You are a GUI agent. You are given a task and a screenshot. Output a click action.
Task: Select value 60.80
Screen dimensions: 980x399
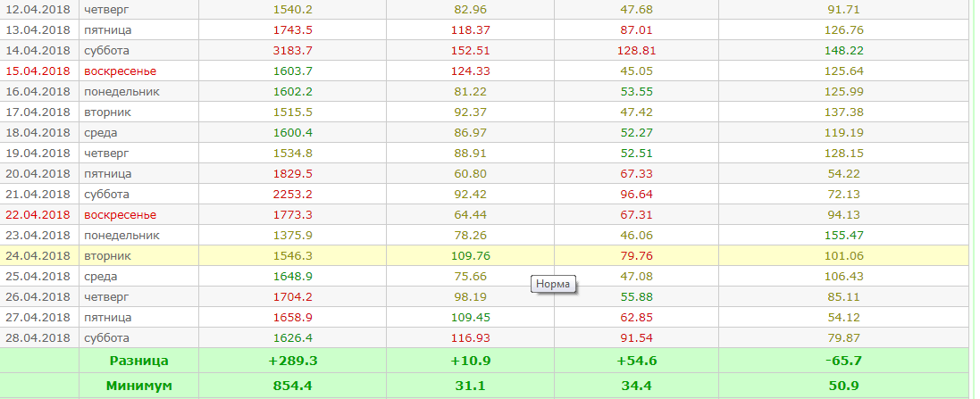tap(471, 173)
